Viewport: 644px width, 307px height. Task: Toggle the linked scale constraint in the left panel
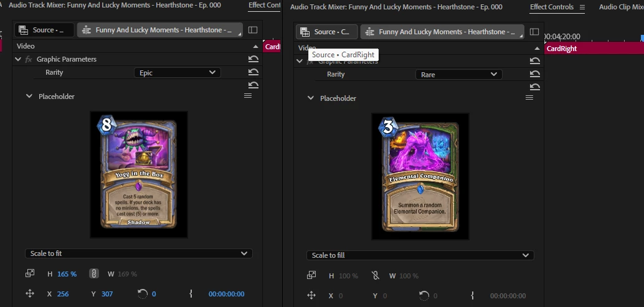pos(93,273)
